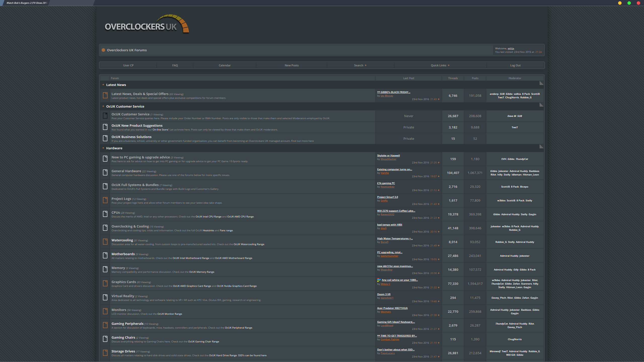The image size is (644, 362).
Task: Open On-line Store link in product suggestions
Action: pos(160,130)
